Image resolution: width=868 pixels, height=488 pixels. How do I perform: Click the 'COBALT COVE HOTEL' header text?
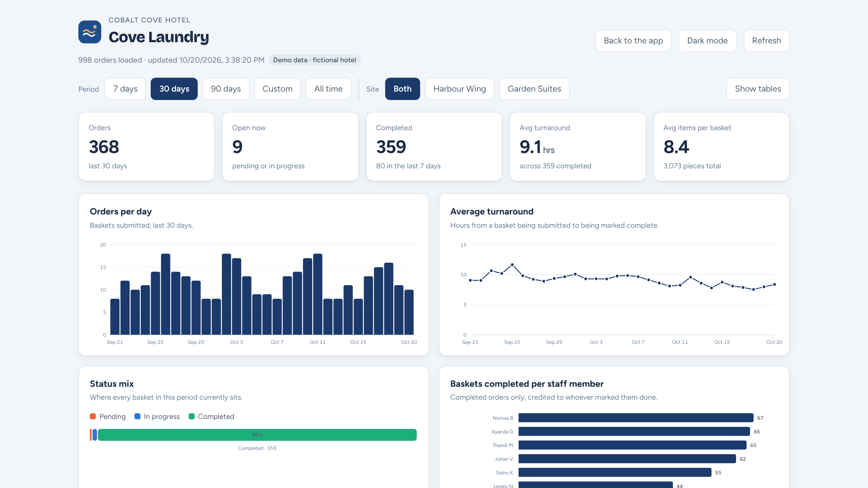click(x=149, y=20)
